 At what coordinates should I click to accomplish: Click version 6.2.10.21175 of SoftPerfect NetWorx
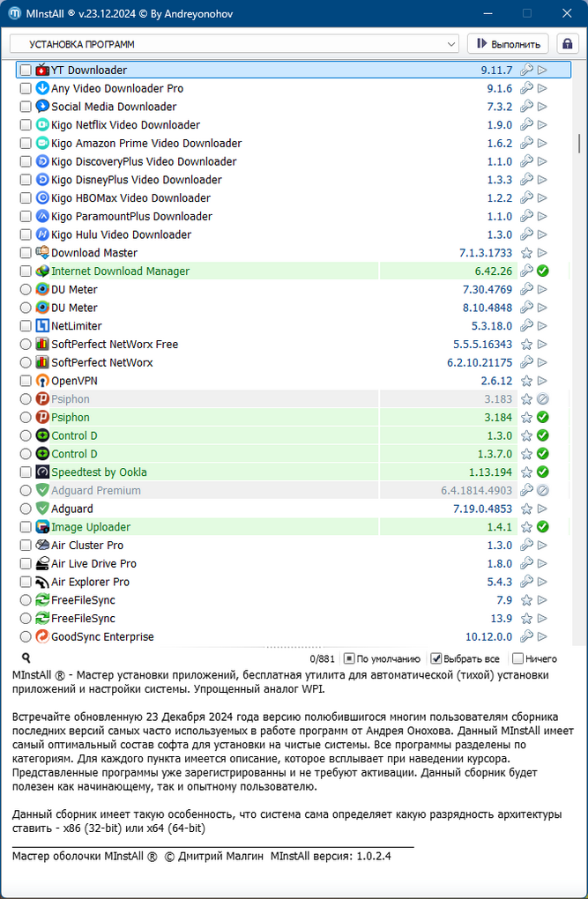pos(480,362)
